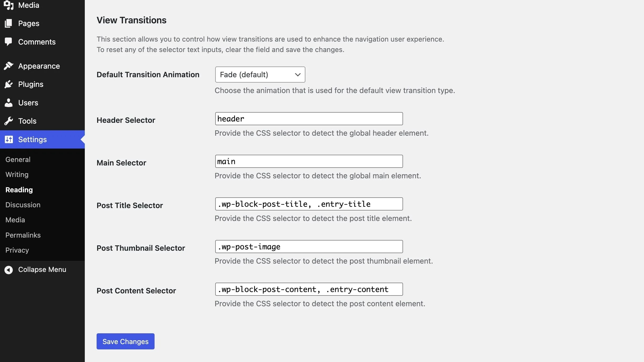Click the Pages icon in sidebar

pos(9,23)
